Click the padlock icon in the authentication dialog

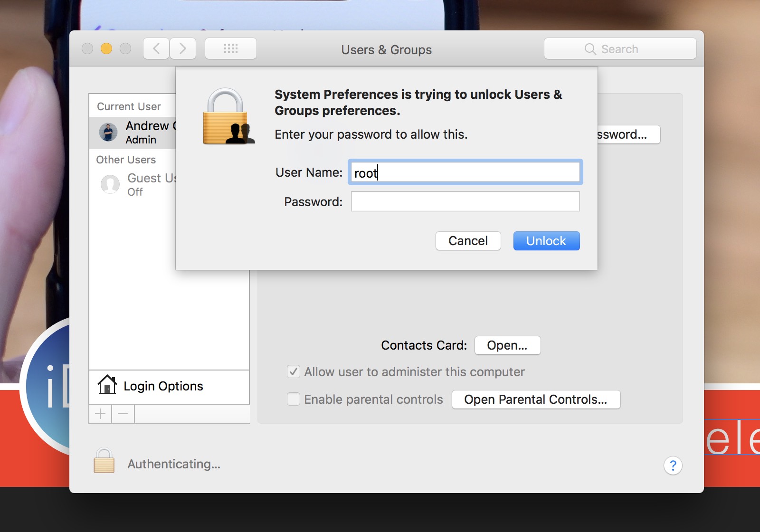[227, 116]
